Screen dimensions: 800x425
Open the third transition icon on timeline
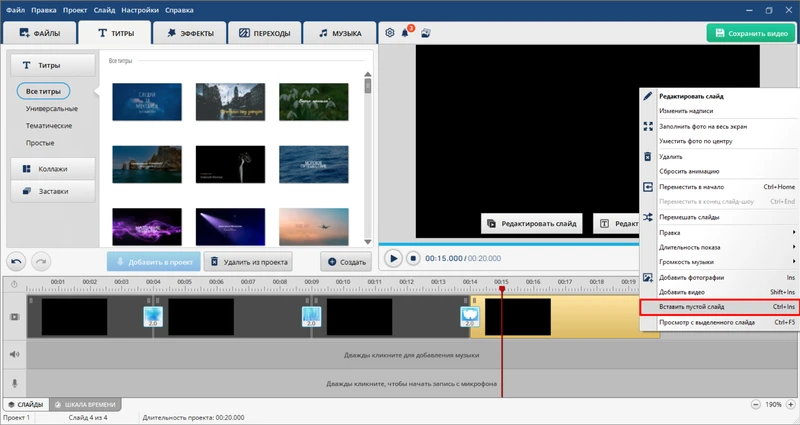click(470, 316)
